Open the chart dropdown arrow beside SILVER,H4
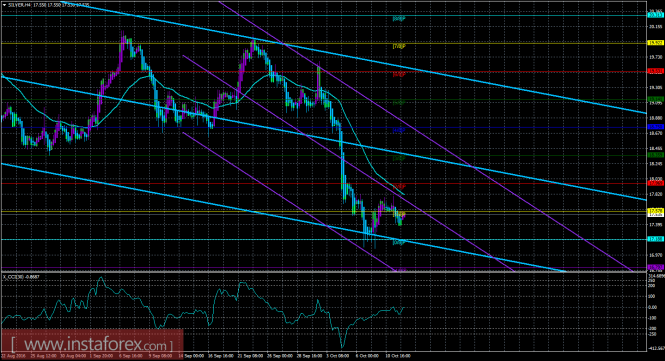Screen dimensions: 665x361 coord(4,5)
